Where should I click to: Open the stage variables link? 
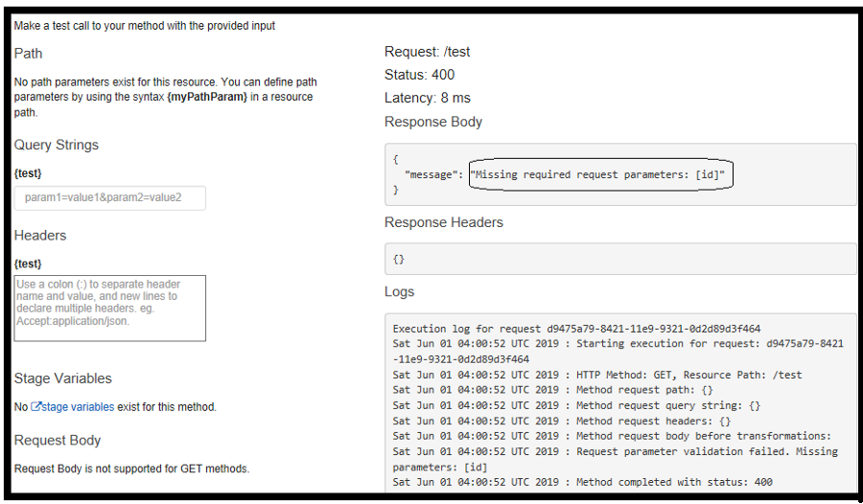(78, 407)
